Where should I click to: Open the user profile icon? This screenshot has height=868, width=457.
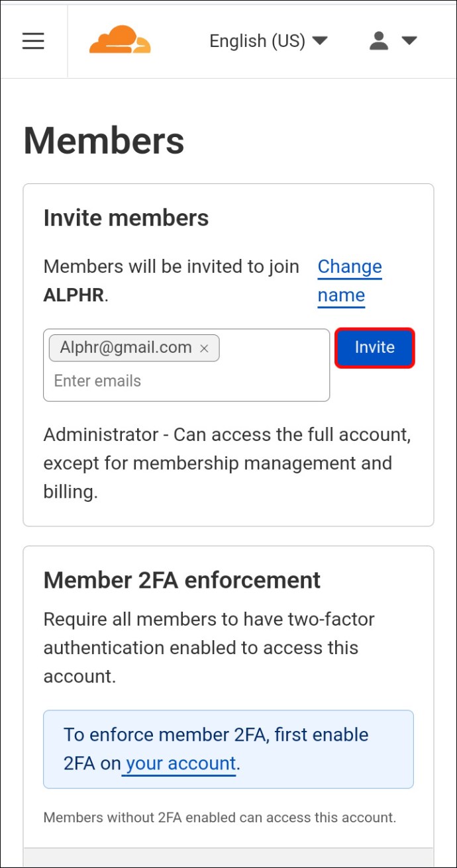point(379,41)
